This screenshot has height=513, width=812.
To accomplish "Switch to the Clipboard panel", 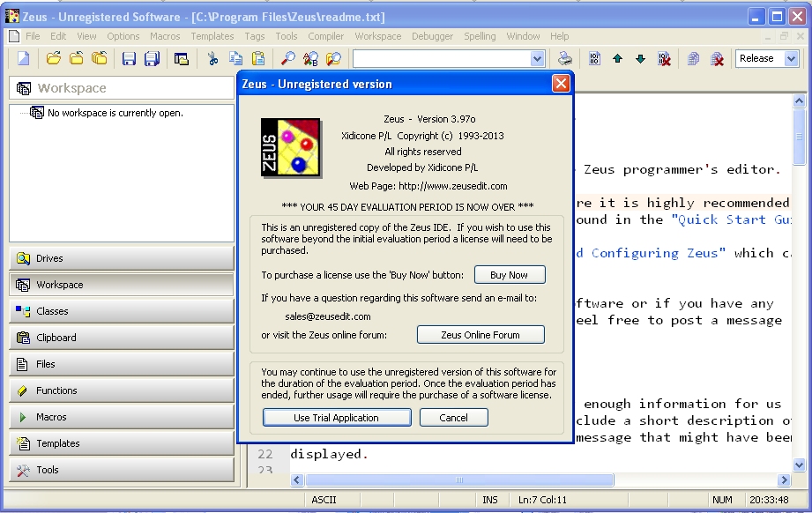I will coord(122,338).
